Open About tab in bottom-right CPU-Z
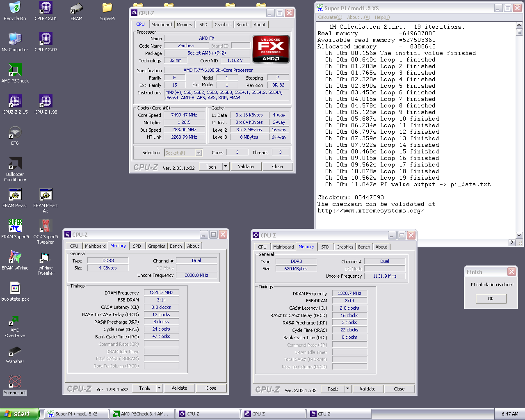Image resolution: width=525 pixels, height=420 pixels. click(x=381, y=247)
